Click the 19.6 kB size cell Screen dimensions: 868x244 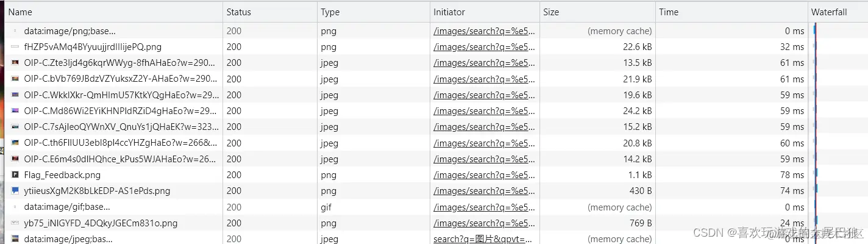pos(638,95)
